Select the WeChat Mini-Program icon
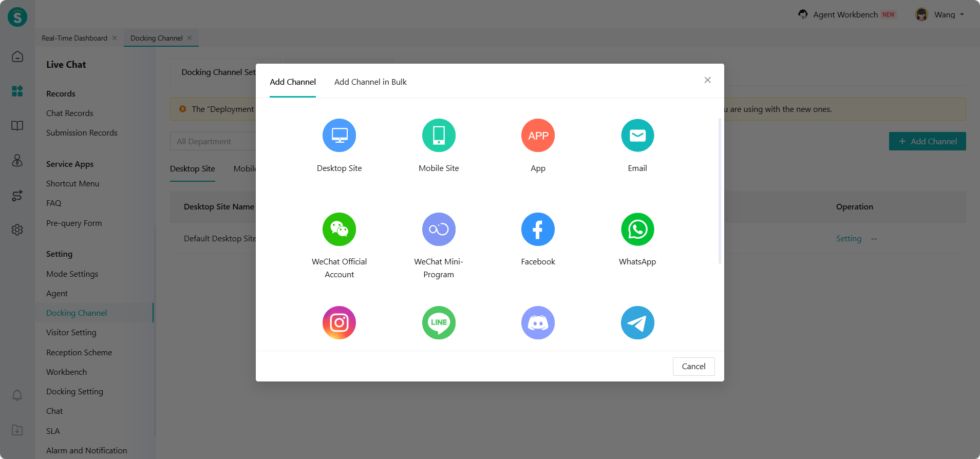Screen dimensions: 980x459 (439, 229)
